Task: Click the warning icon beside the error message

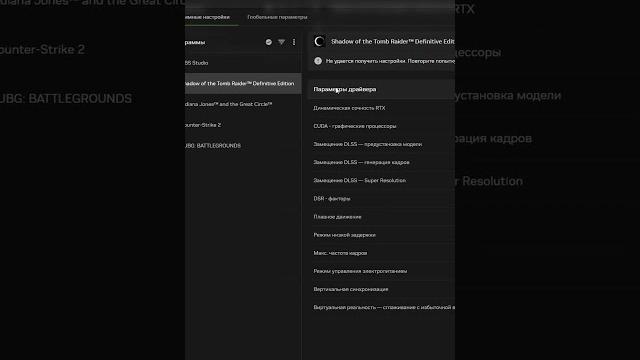Action: click(x=318, y=61)
